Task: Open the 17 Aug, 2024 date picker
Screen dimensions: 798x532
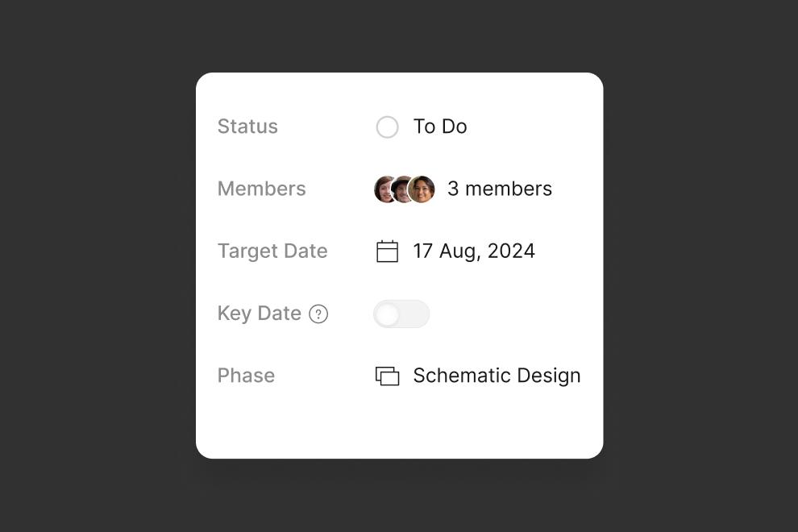Action: (474, 251)
